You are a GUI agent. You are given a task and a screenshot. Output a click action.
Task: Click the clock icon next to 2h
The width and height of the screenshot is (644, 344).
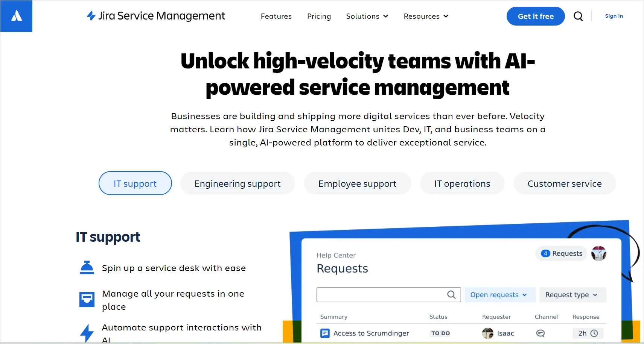[594, 333]
